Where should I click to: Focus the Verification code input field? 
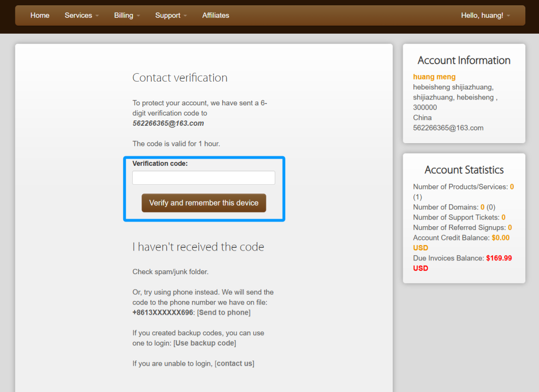(x=204, y=178)
